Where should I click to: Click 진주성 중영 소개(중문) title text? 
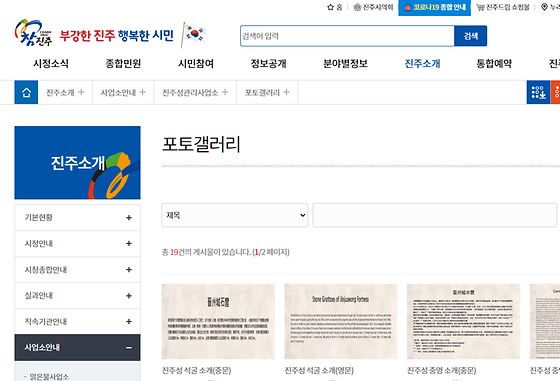click(x=441, y=371)
